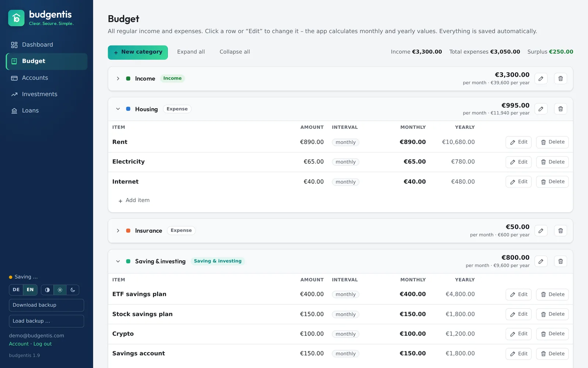
Task: Delete the Rent item
Action: (x=552, y=142)
